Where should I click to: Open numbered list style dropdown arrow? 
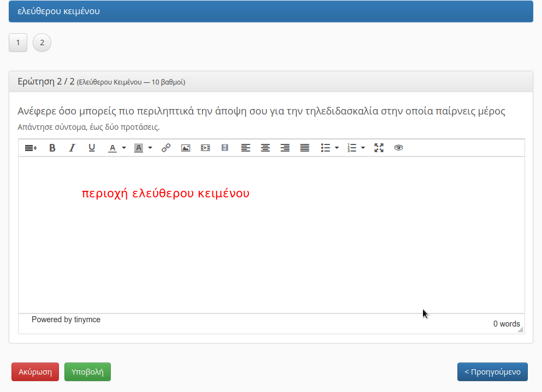click(363, 148)
